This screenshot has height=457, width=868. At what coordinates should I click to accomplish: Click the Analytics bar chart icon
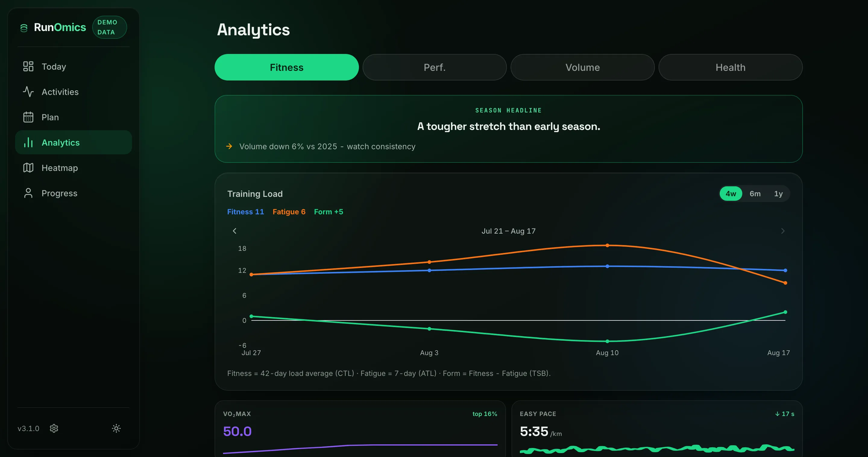click(28, 142)
